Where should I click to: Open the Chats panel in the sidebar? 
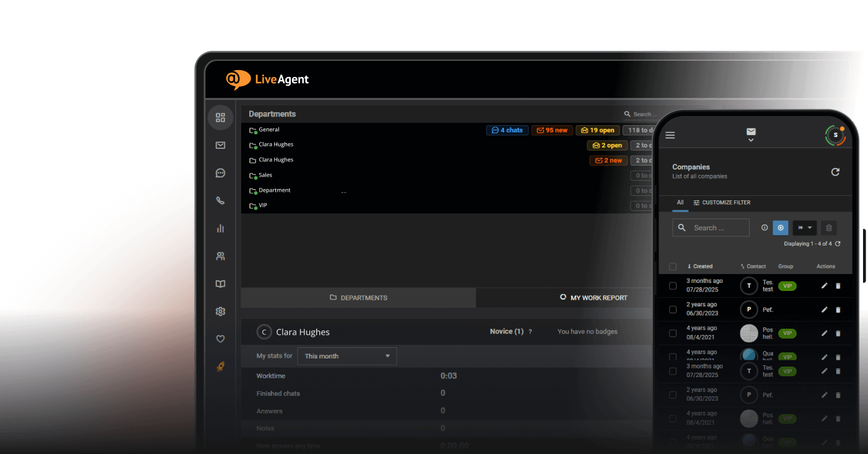(x=220, y=172)
